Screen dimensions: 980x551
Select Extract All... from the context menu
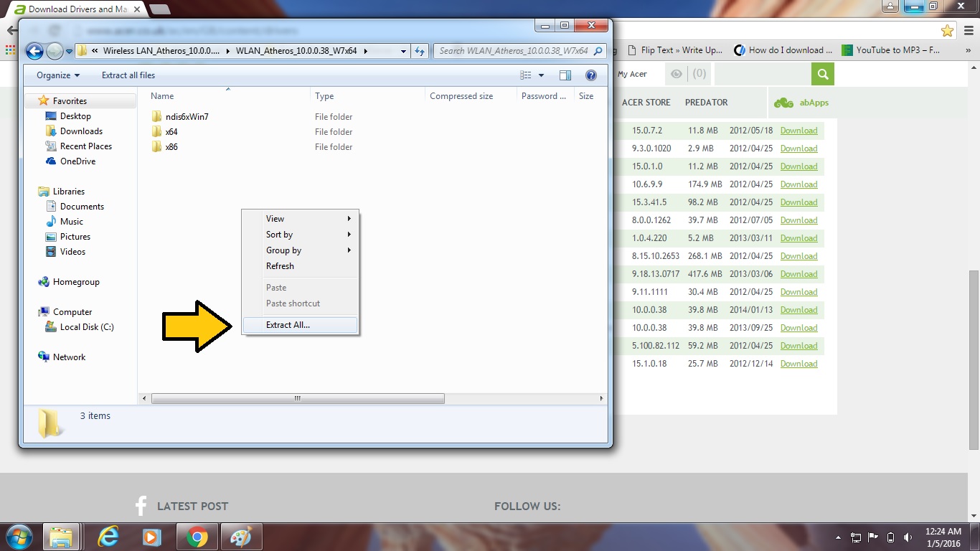tap(301, 325)
